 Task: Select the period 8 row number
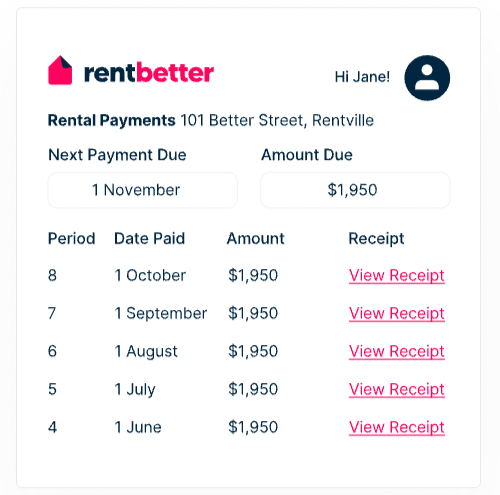(x=52, y=275)
